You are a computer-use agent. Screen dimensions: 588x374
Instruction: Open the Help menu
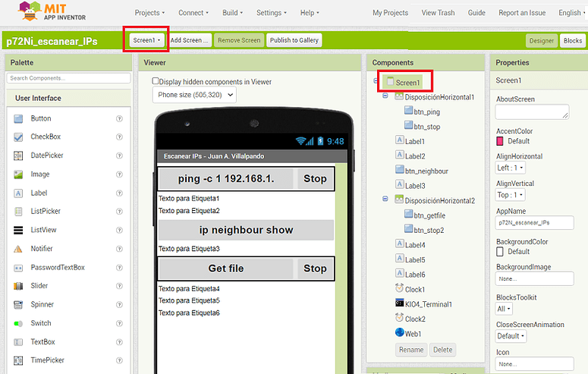[x=310, y=13]
